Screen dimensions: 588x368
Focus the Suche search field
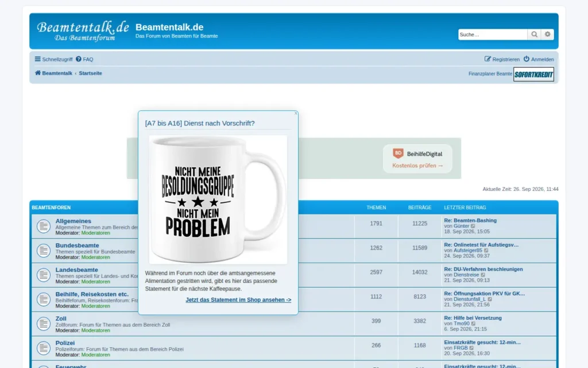point(492,34)
